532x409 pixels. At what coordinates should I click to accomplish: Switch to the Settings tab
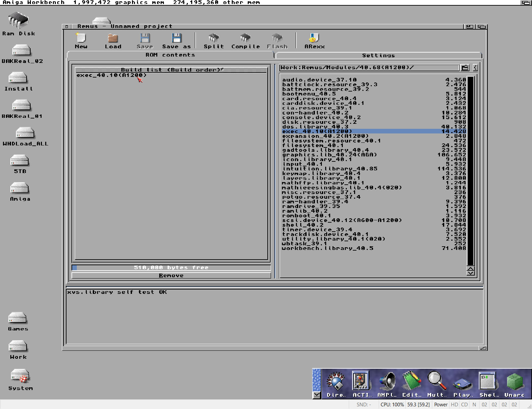tap(378, 55)
